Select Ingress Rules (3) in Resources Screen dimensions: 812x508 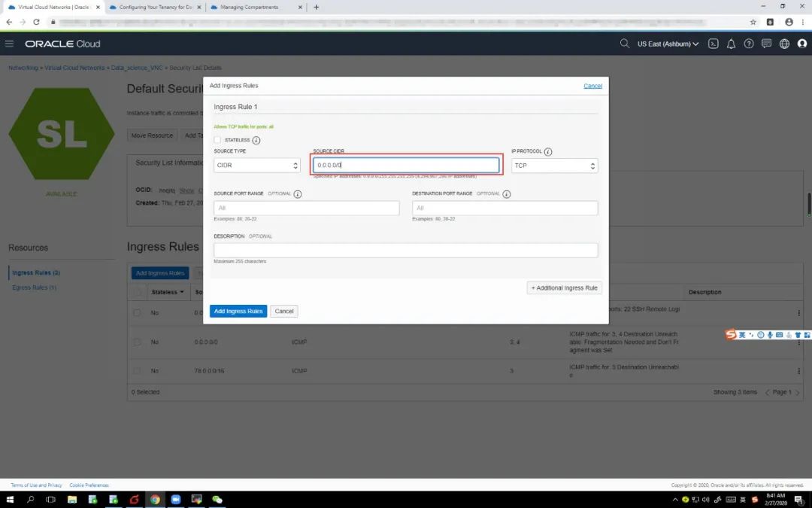pos(36,272)
